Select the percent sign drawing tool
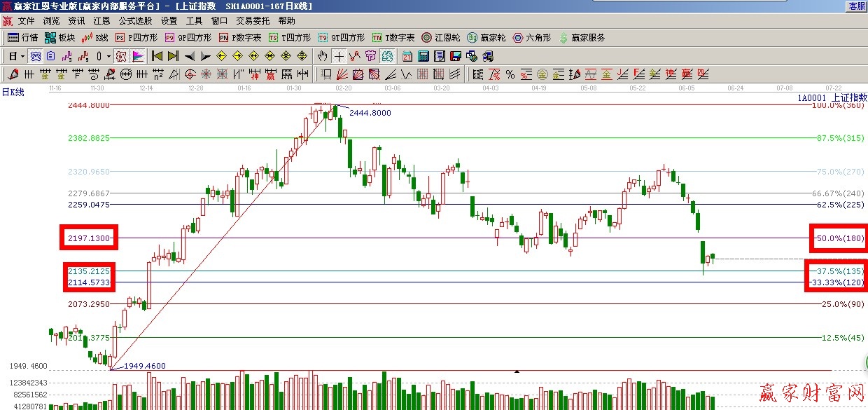This screenshot has height=410, width=868. (x=510, y=74)
